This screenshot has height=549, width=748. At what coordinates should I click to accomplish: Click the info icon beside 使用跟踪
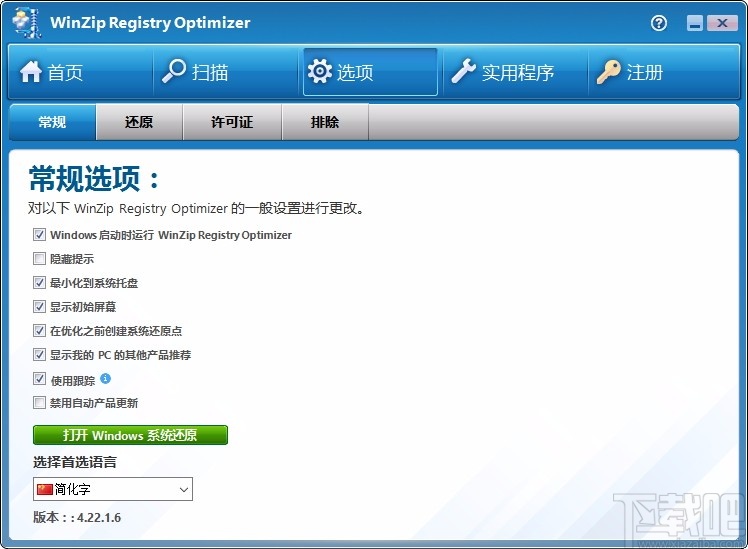pos(105,379)
